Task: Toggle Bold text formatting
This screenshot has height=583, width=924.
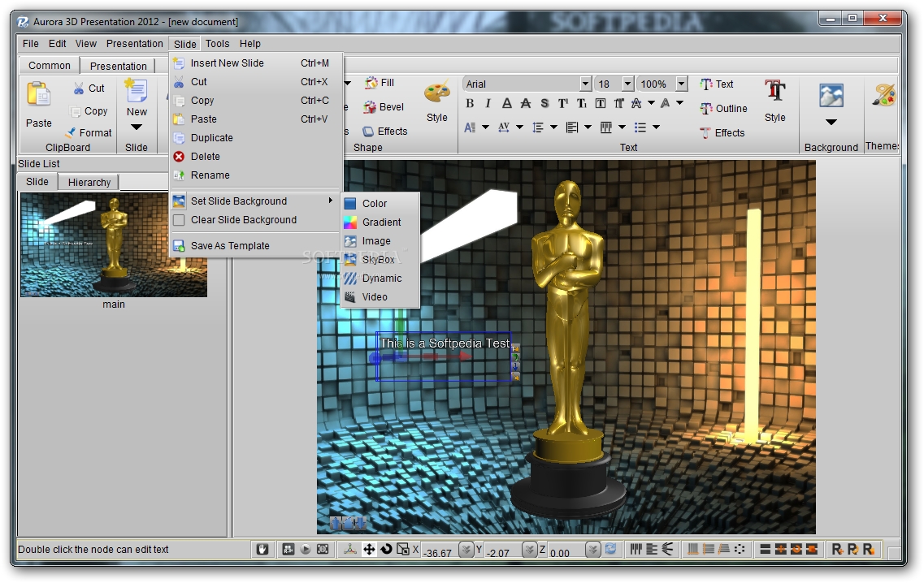Action: tap(470, 104)
